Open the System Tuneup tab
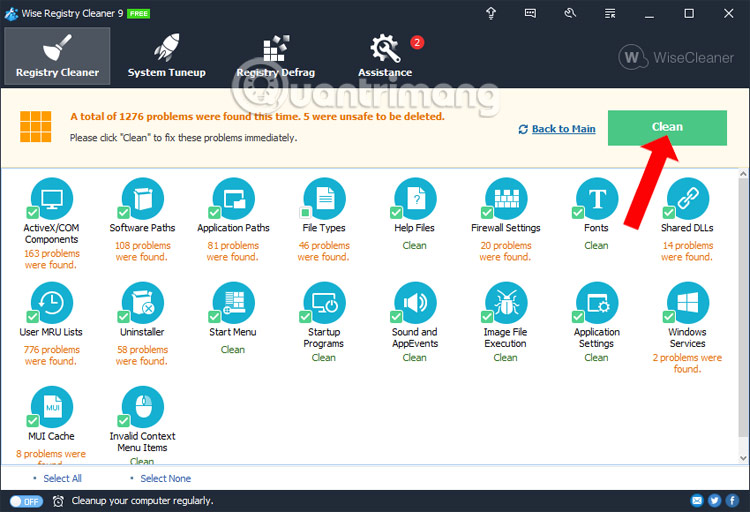 click(x=166, y=56)
